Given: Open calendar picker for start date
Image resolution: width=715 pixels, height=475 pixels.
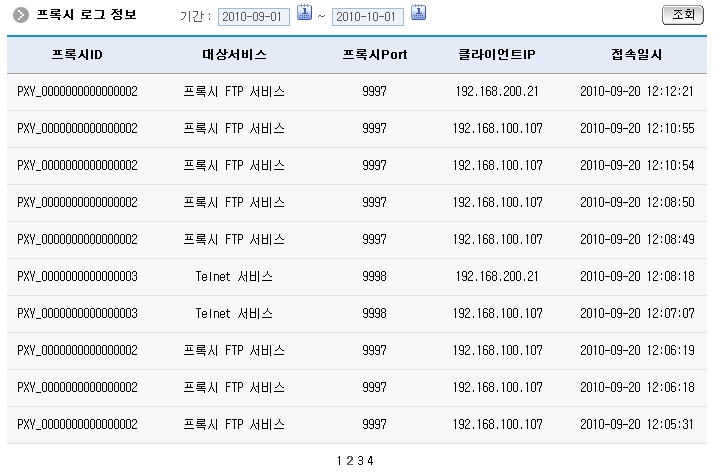Looking at the screenshot, I should click(x=304, y=13).
